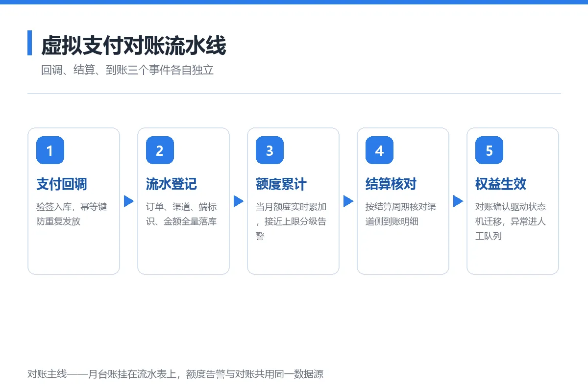Click the arrow between 额度累计 and 结算核对
The image size is (588, 392).
348,201
